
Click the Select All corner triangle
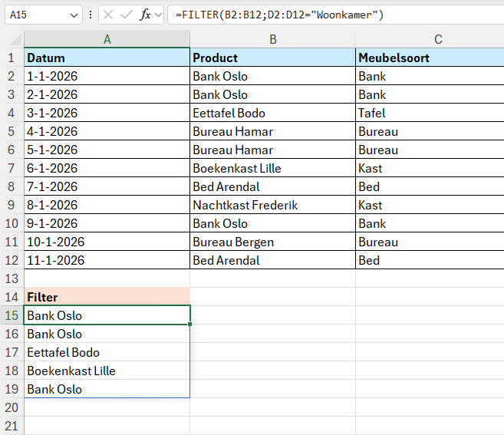click(x=12, y=39)
